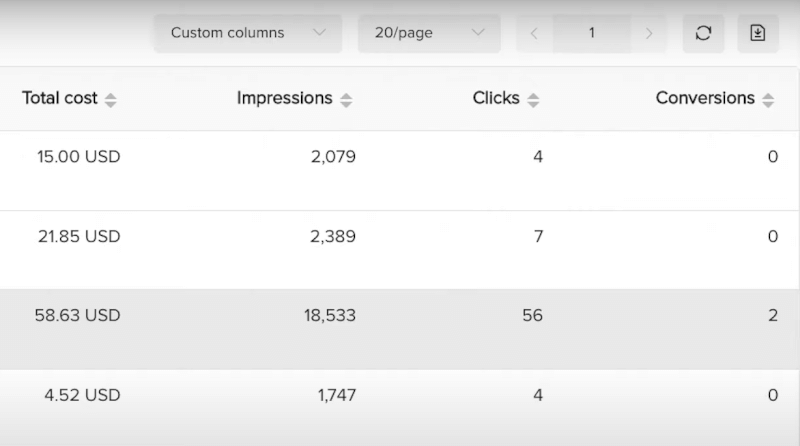The width and height of the screenshot is (800, 446).
Task: Sort by Clicks arrows
Action: pos(533,100)
